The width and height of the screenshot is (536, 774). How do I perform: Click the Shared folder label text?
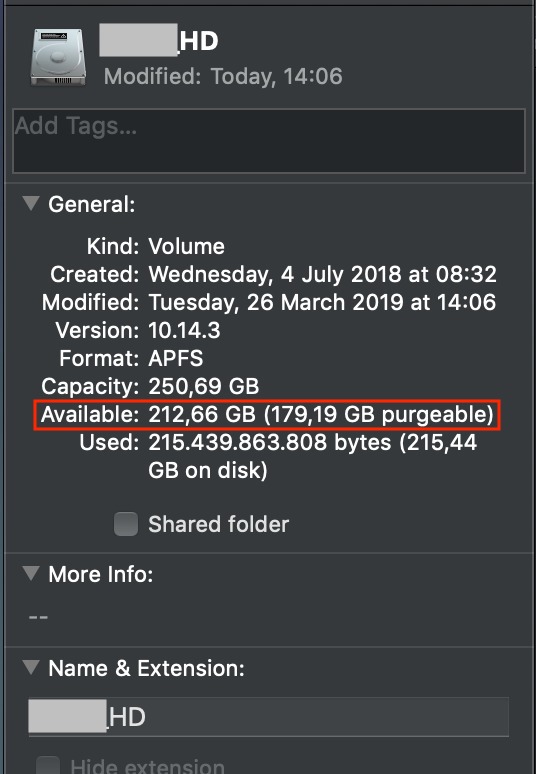pyautogui.click(x=219, y=524)
